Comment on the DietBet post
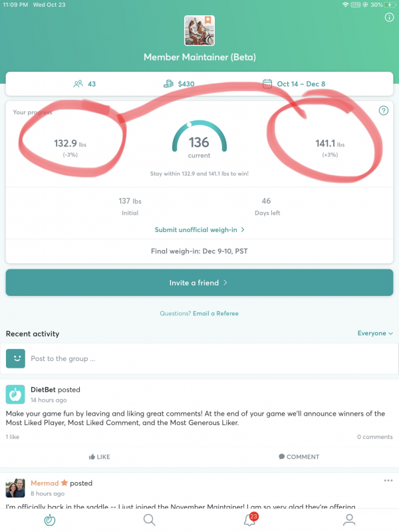Screen dimensions: 399x532 [299, 457]
